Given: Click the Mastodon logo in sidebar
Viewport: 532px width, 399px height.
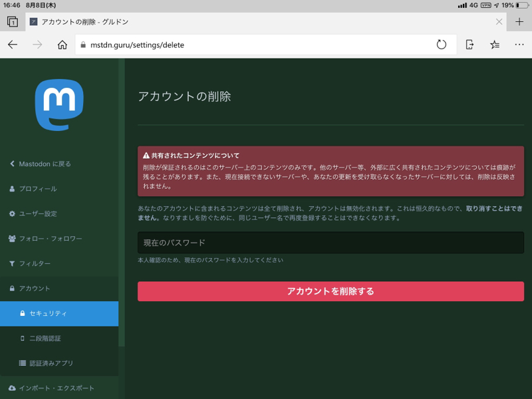Looking at the screenshot, I should pos(59,105).
